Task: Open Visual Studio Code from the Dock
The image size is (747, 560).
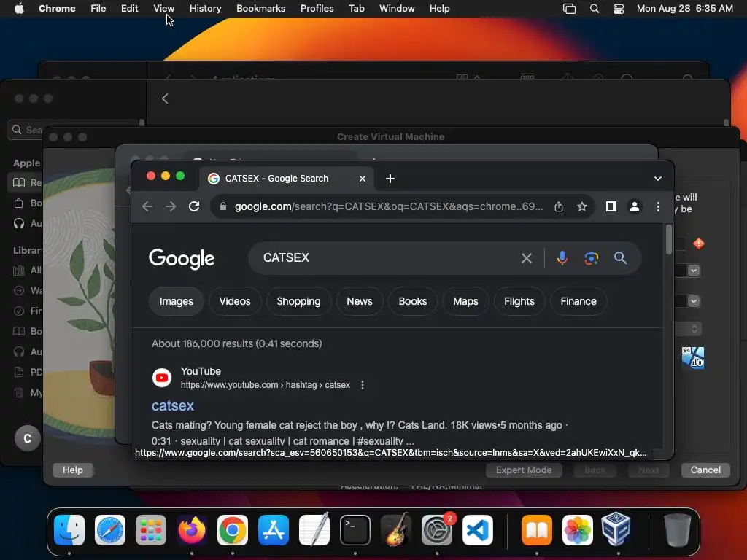Action: 477,530
